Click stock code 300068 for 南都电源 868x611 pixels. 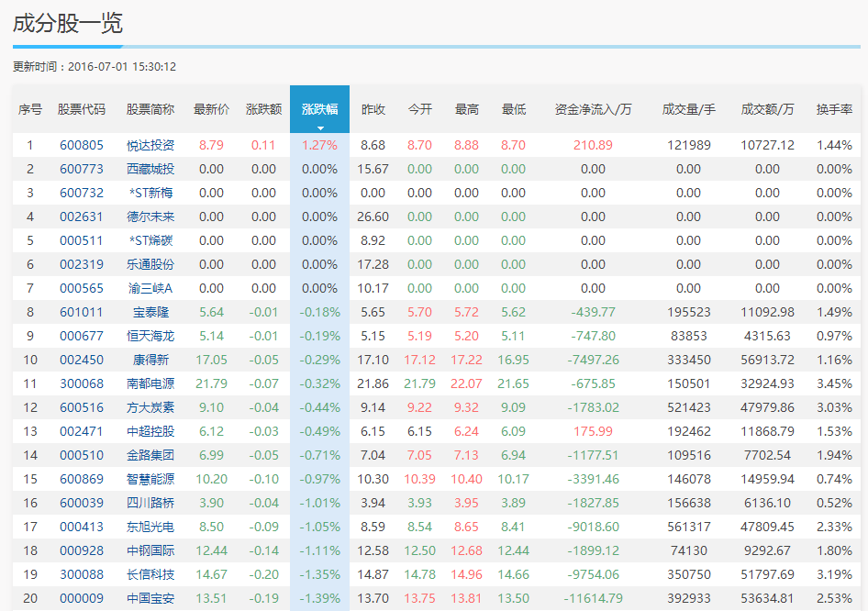83,383
